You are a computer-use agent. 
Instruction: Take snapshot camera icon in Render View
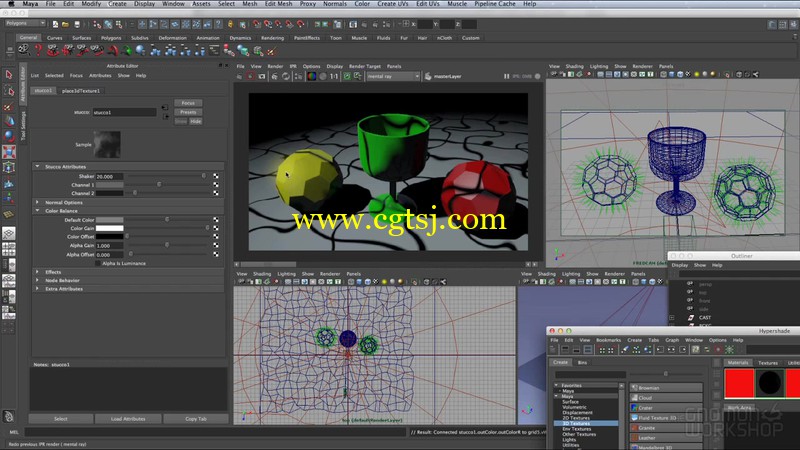(x=262, y=76)
